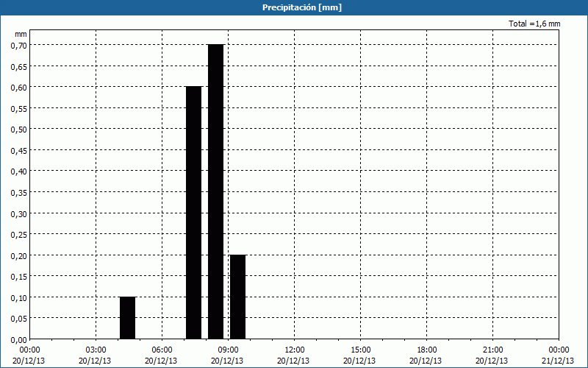Screen dimensions: 588x368
Task: Click the 18:00 time axis label
Action: (427, 350)
